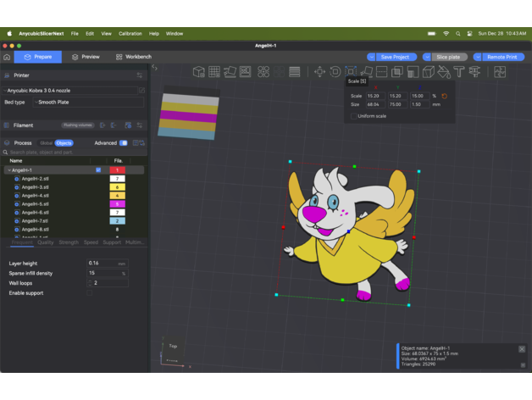Uncheck the AngelH-1 row checkbox
Viewport: 532px width, 400px height.
tap(98, 169)
